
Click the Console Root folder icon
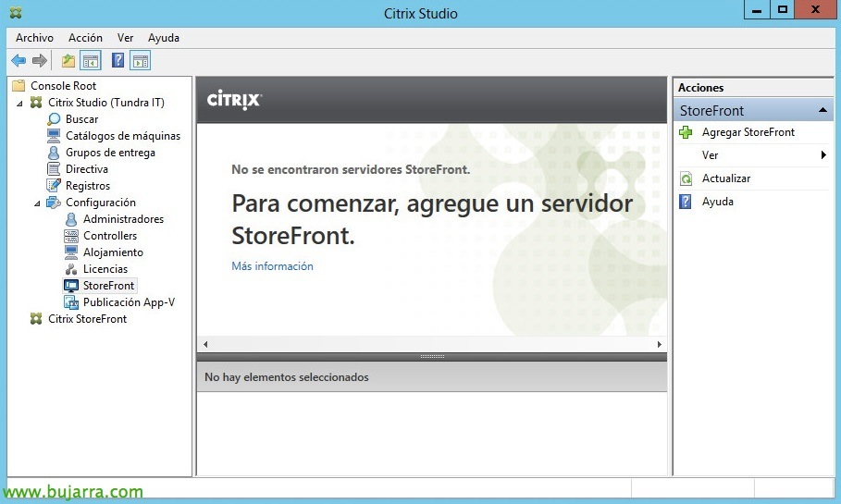coord(19,85)
